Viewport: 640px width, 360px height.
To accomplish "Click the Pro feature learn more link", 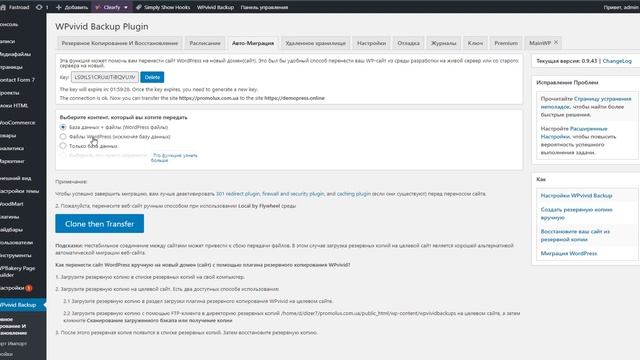I will point(174,158).
